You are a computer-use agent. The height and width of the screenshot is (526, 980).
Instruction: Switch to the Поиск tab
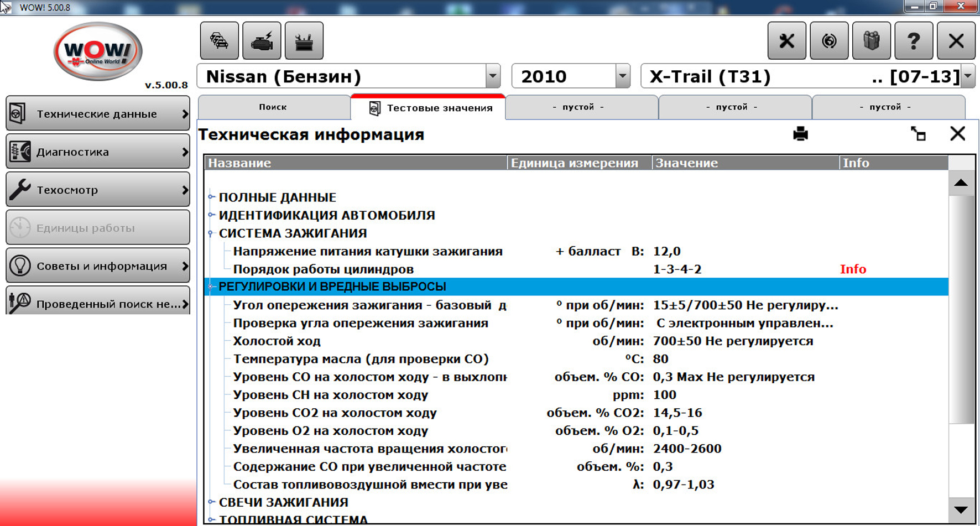click(x=273, y=107)
